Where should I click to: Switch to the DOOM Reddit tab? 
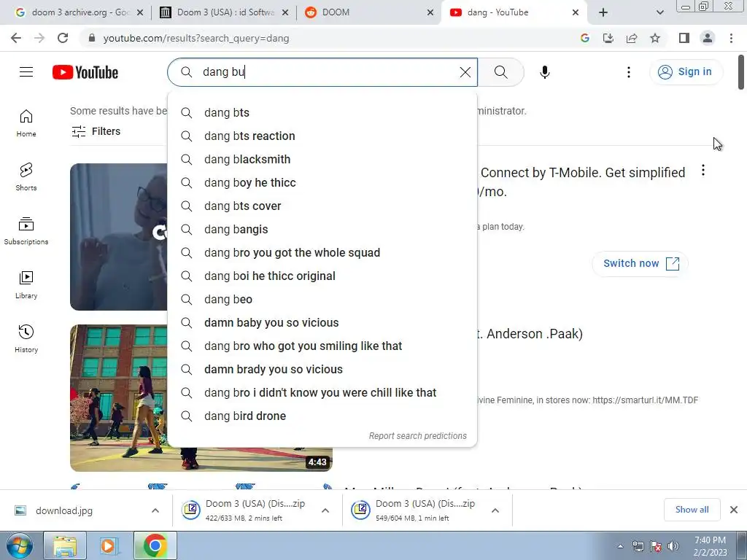(369, 12)
